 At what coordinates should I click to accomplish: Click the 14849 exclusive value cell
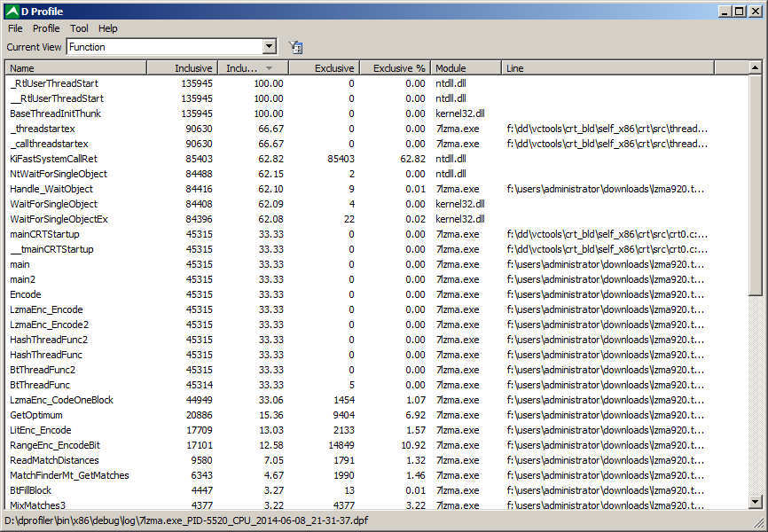coord(341,445)
